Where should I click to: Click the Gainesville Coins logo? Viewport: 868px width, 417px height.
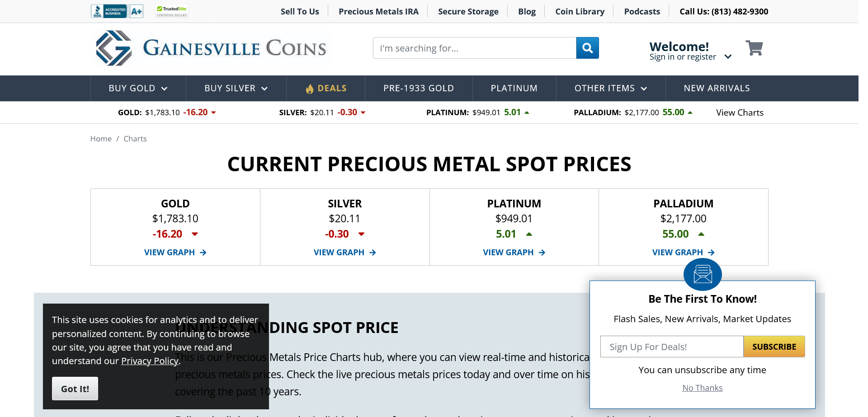pos(211,48)
